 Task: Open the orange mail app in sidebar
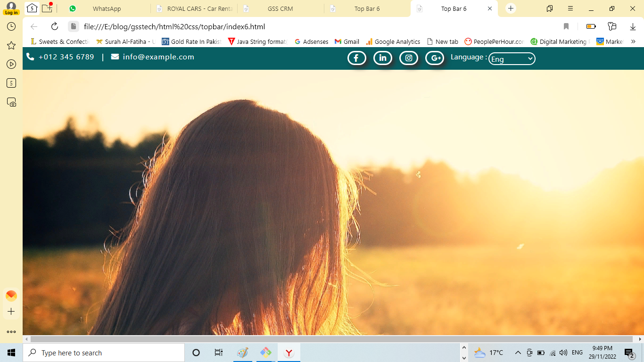[x=11, y=296]
